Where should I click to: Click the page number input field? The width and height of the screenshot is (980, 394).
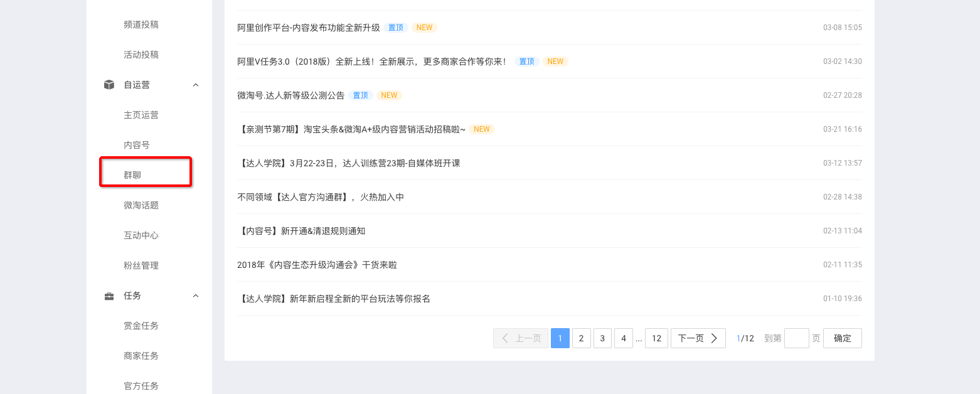click(797, 338)
